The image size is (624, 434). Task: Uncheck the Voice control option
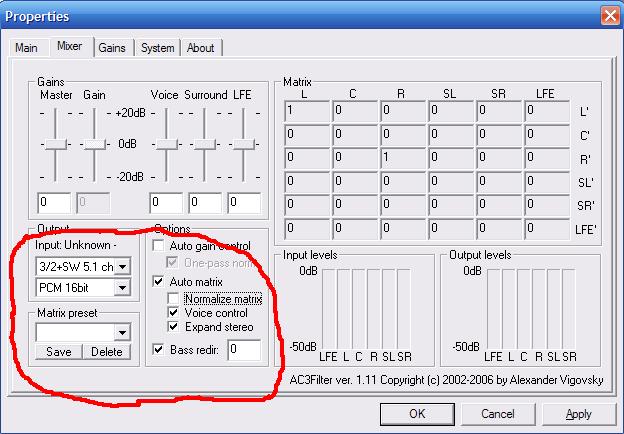pos(173,313)
